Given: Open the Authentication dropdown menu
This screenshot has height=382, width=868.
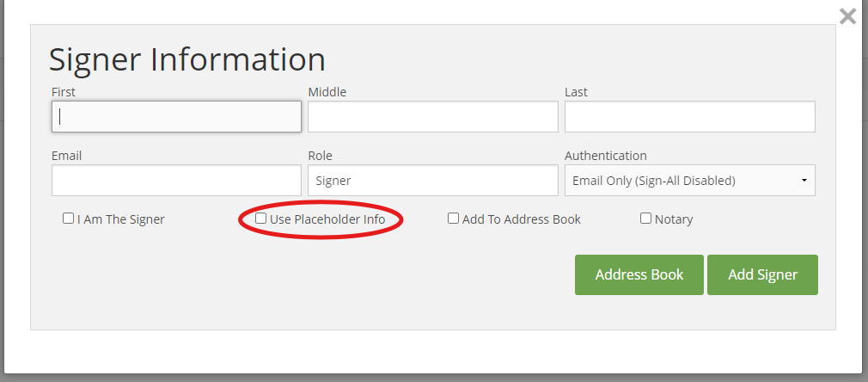Looking at the screenshot, I should 690,180.
